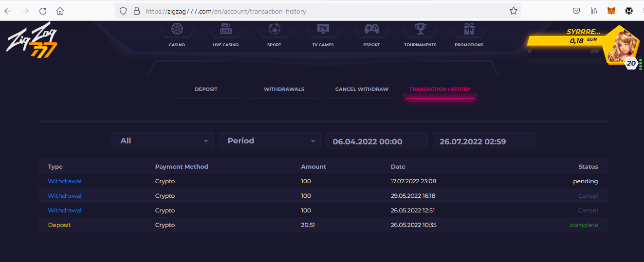Open the Live Casino icon

[x=225, y=30]
